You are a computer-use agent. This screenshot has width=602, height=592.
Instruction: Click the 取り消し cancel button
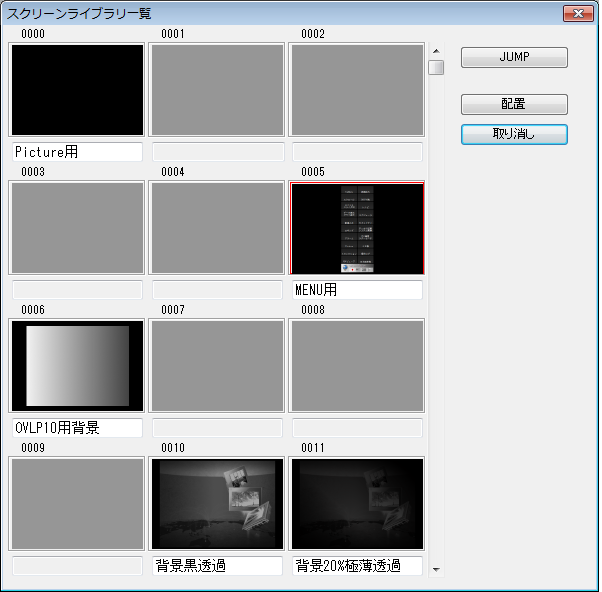coord(514,134)
